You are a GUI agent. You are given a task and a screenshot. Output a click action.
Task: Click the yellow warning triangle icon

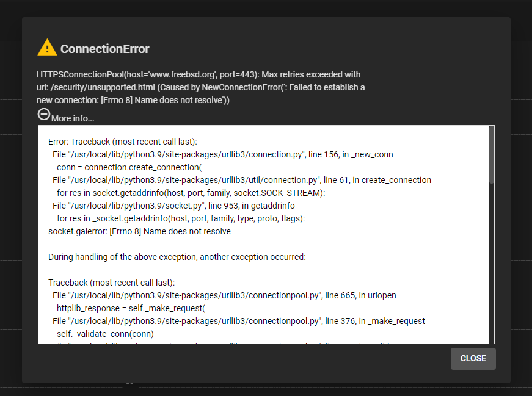(x=47, y=48)
